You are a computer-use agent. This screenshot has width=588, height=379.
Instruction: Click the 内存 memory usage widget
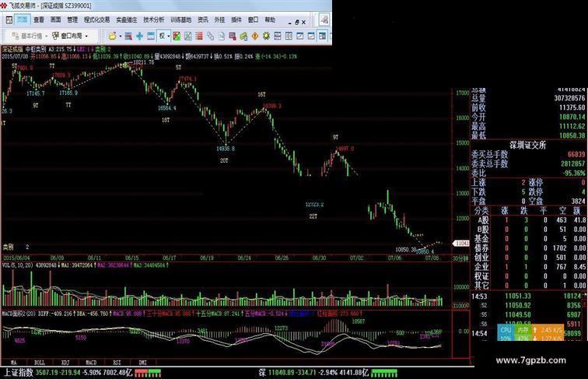(x=523, y=333)
